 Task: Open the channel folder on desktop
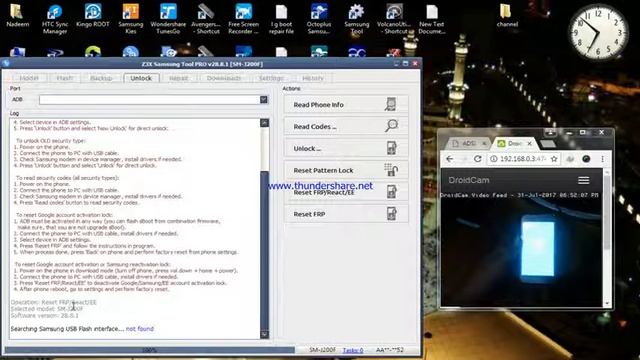(507, 16)
